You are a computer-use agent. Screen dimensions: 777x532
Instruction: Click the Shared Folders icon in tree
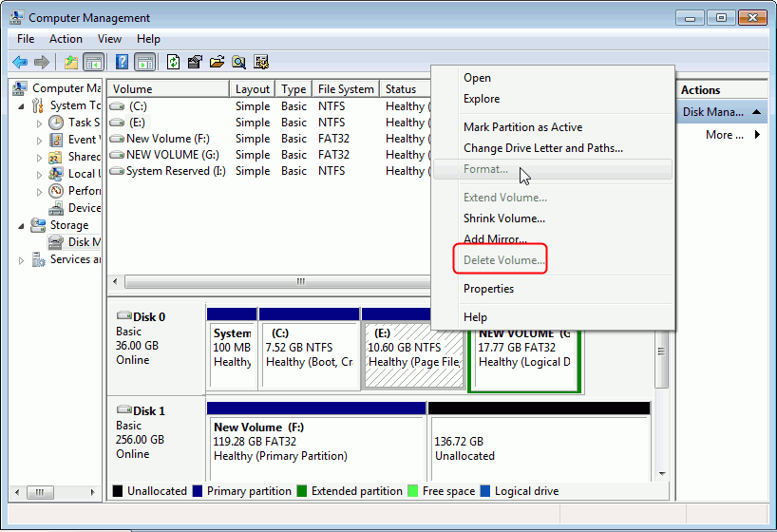click(55, 157)
